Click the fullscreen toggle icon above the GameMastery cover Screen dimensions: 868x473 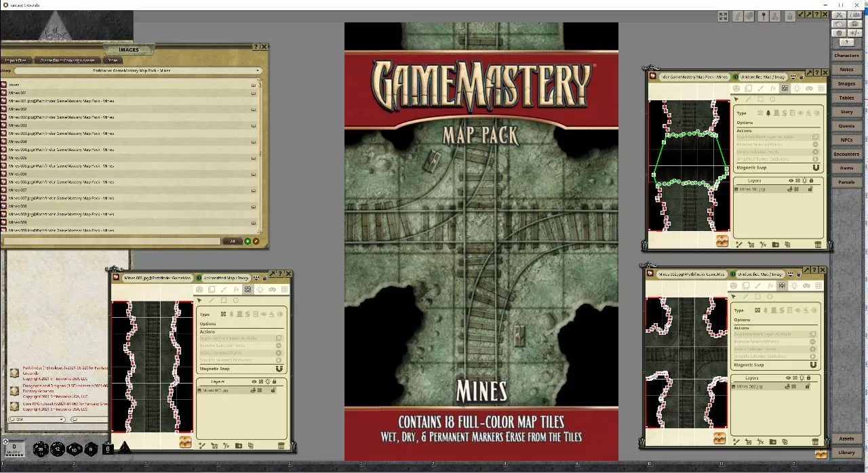[723, 16]
